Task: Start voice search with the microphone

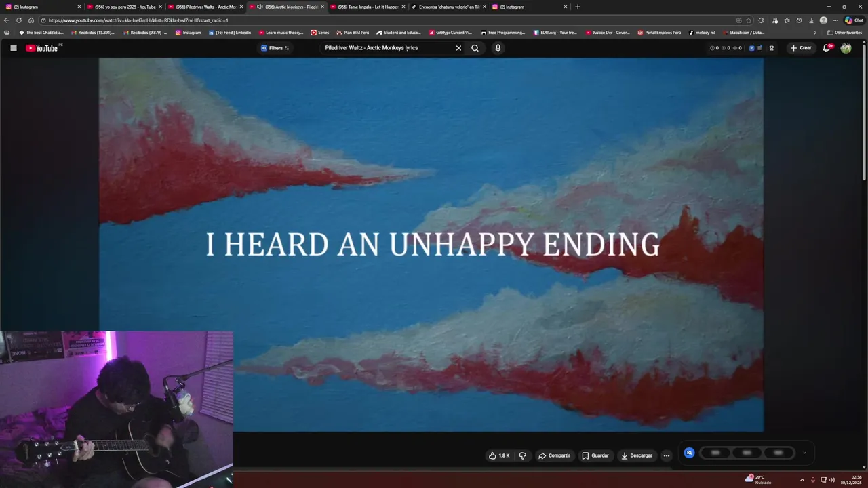Action: coord(498,48)
